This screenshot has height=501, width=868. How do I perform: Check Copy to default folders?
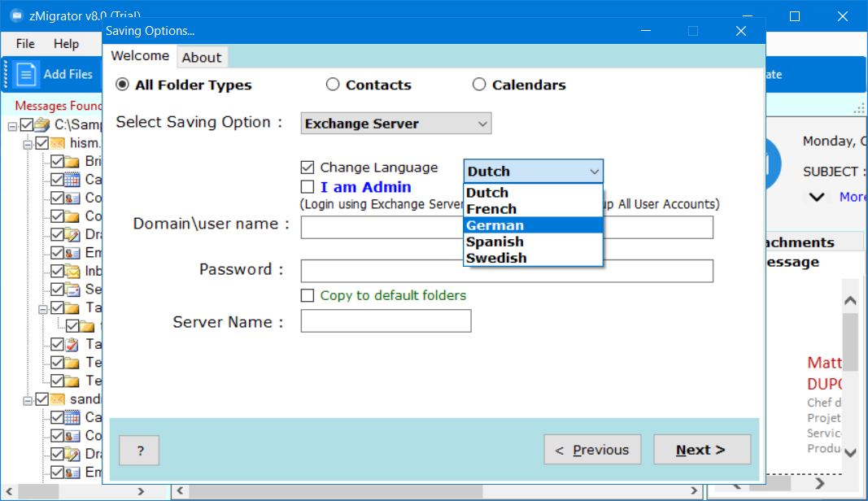pyautogui.click(x=308, y=295)
